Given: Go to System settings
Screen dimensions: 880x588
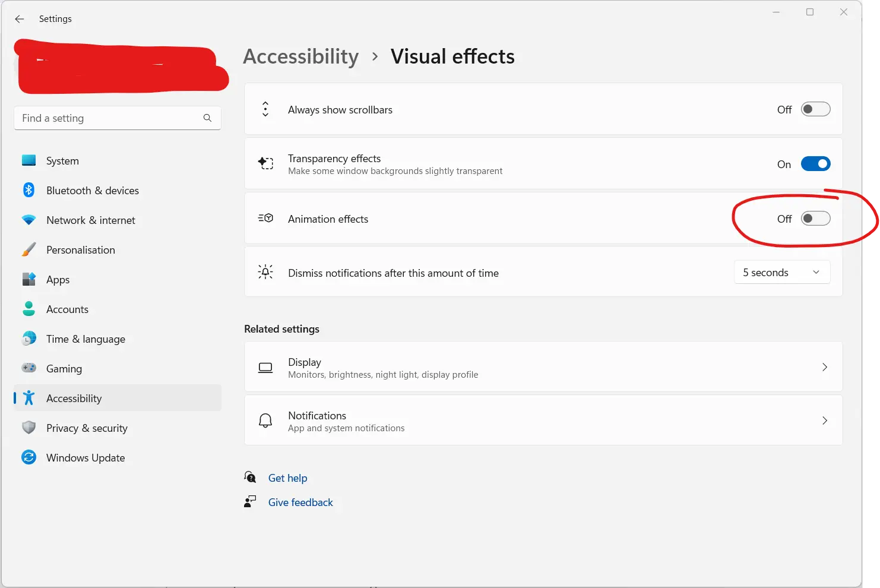Looking at the screenshot, I should tap(118, 160).
